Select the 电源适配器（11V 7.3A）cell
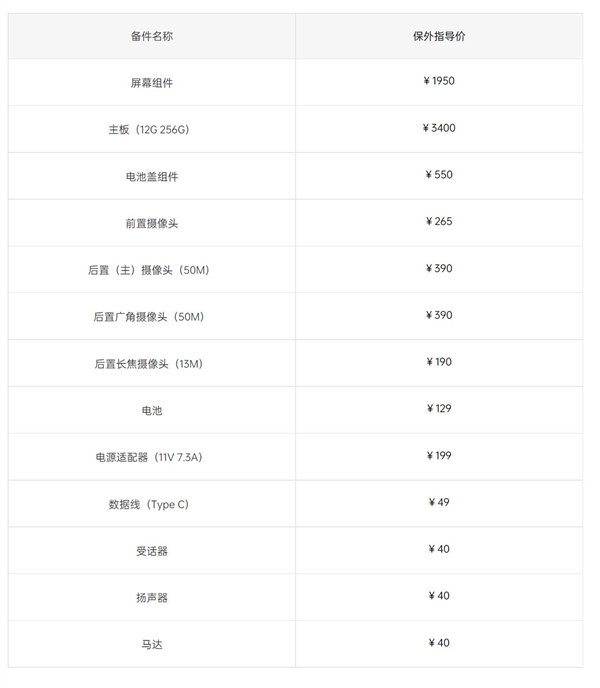The image size is (600, 688). coord(152,457)
